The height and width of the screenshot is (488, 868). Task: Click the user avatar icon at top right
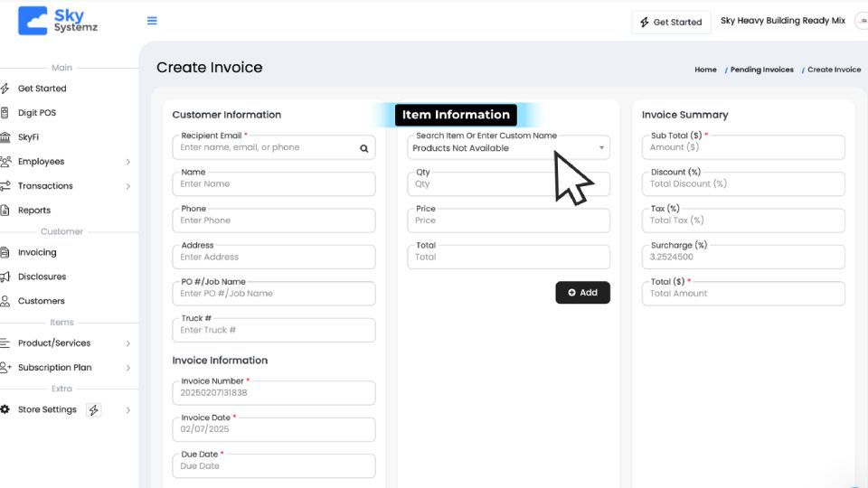coord(863,21)
